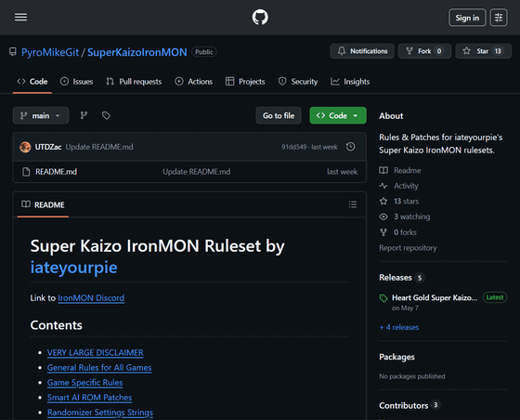Screen dimensions: 520x420
Task: Click the Sign in button
Action: tap(467, 18)
